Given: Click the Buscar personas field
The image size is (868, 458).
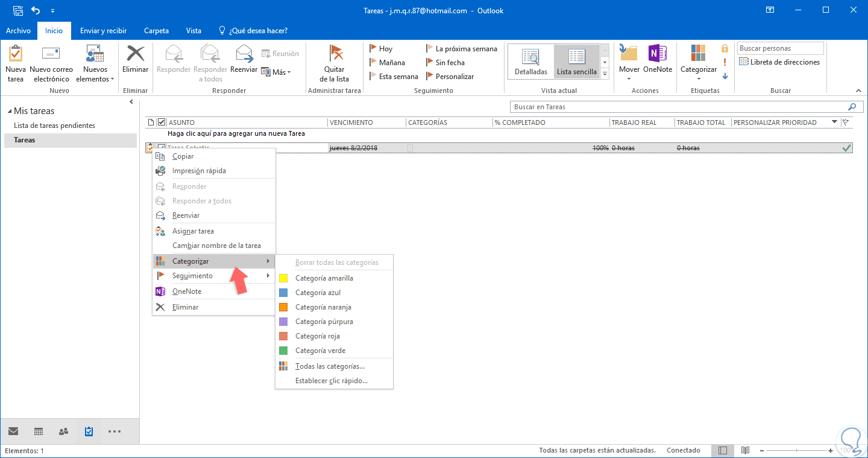Looking at the screenshot, I should [780, 48].
